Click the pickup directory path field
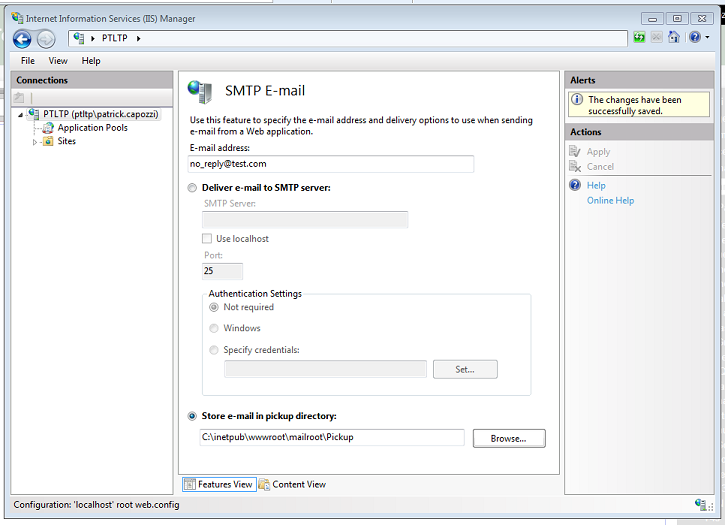Viewport: 725px width, 525px height. (x=332, y=438)
